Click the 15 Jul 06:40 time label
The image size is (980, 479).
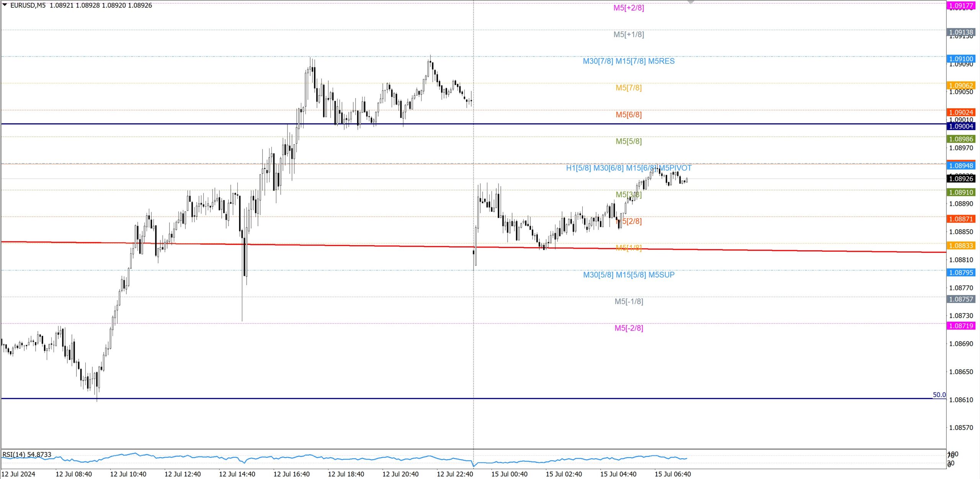[672, 474]
